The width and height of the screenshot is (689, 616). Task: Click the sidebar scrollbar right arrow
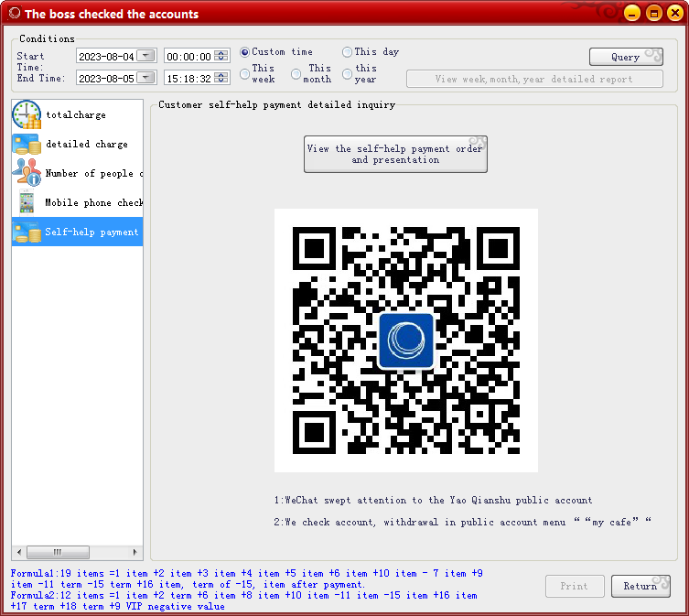135,552
